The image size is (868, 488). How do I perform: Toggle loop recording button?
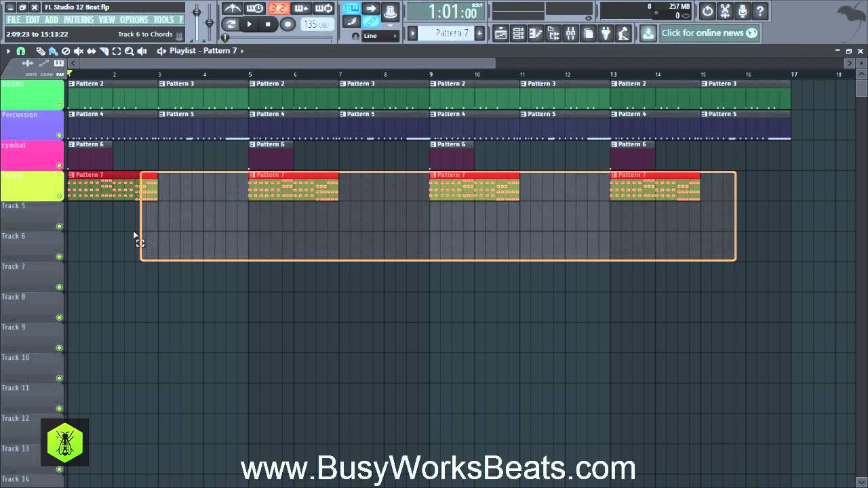[323, 8]
